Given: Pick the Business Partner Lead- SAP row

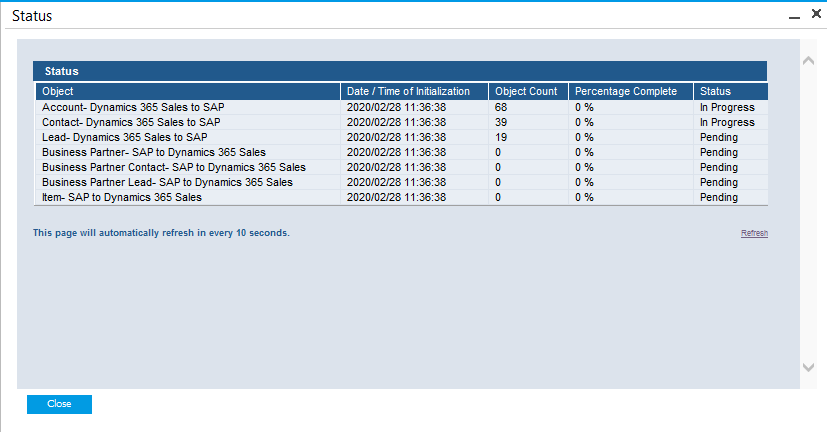Looking at the screenshot, I should coord(167,182).
